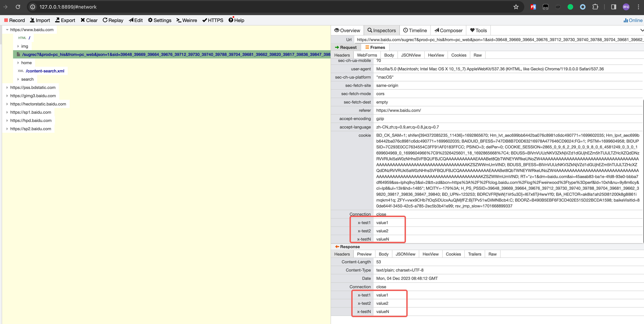
Task: Open Chrome's three-dot menu
Action: coord(638,7)
